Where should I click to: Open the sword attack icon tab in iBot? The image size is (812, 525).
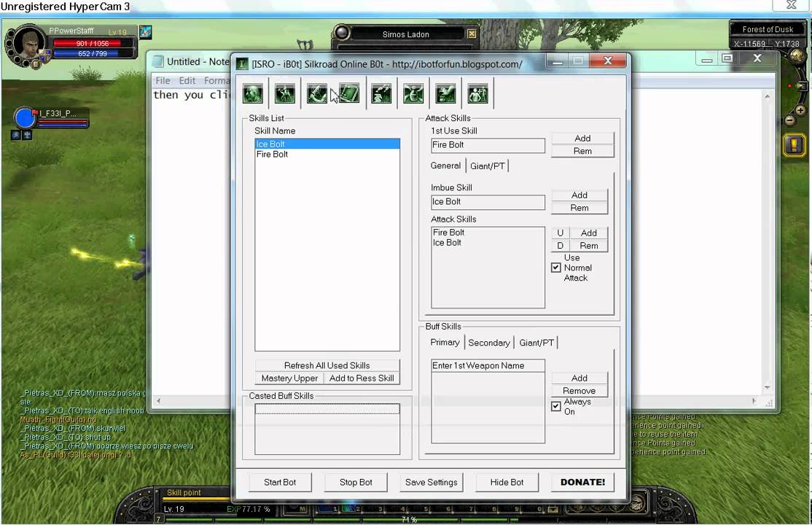[317, 94]
